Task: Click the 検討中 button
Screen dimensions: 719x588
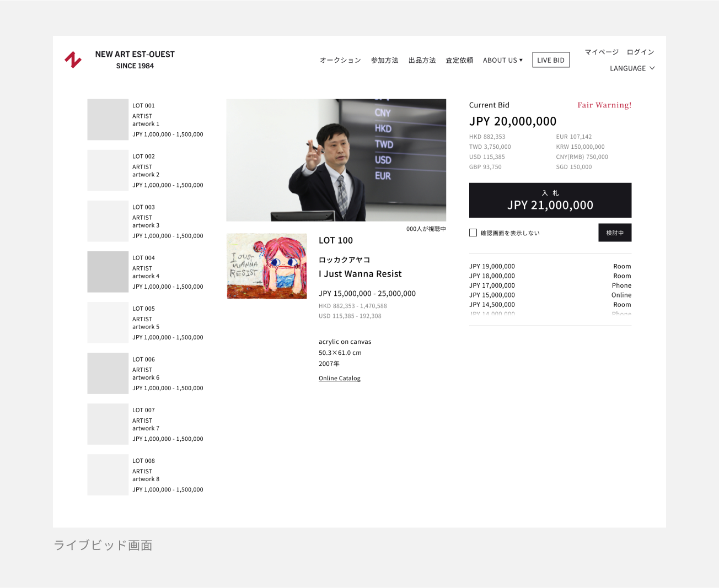Action: 615,233
